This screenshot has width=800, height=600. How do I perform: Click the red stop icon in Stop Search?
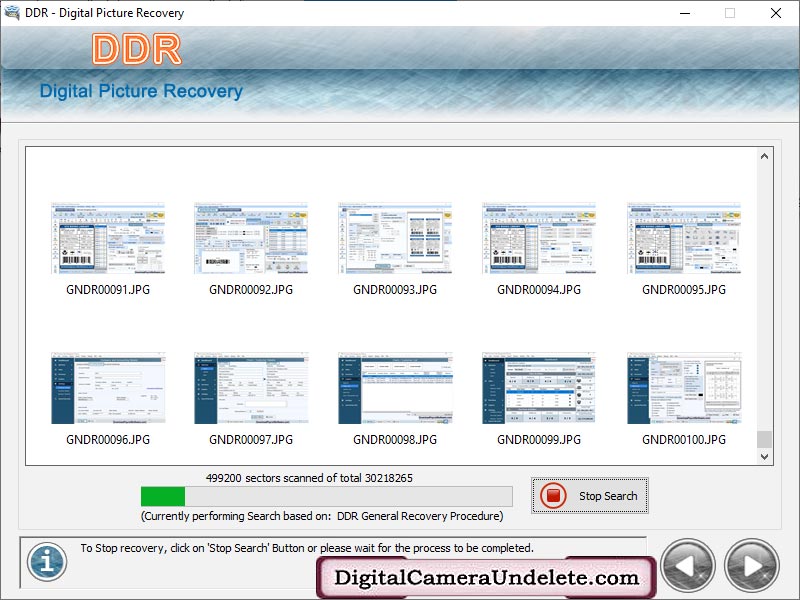click(554, 495)
